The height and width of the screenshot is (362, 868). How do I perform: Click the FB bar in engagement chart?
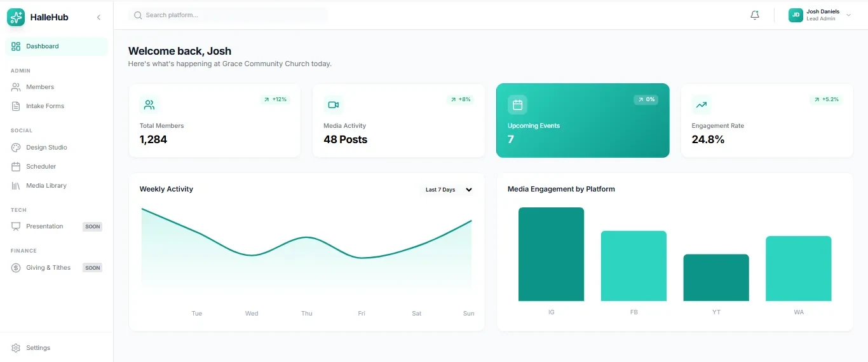(634, 266)
